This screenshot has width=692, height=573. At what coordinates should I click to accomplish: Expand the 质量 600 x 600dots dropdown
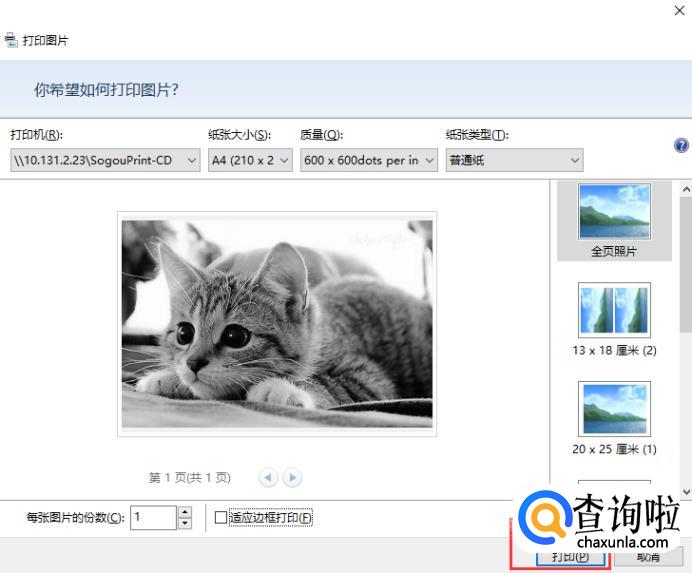(369, 160)
